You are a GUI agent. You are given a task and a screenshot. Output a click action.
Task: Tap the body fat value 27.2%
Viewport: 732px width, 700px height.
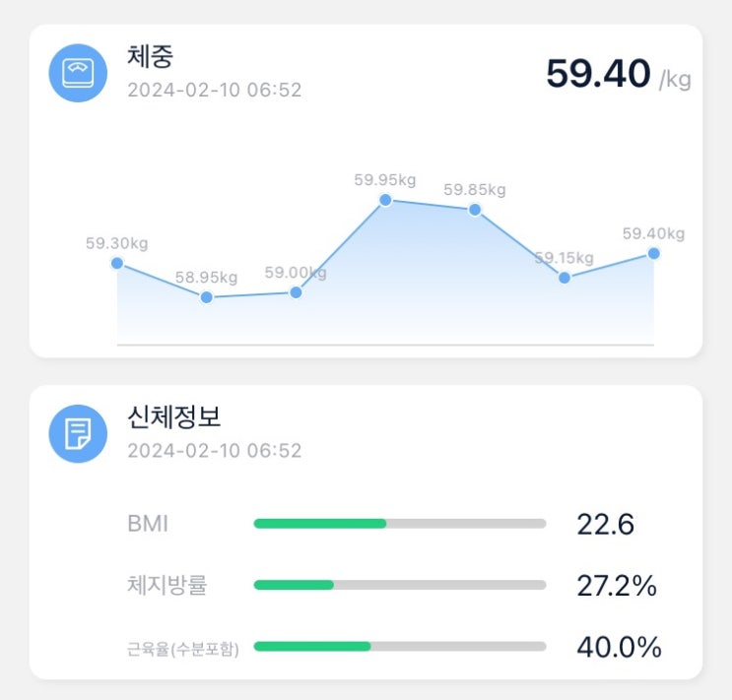tap(616, 586)
